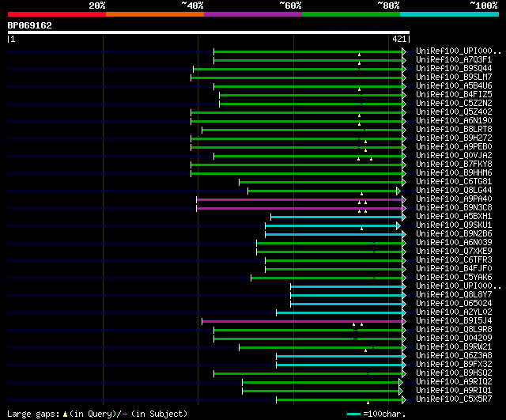This screenshot has width=506, height=420.
Task: Click the purple ~60% legend segment
Action: (253, 14)
